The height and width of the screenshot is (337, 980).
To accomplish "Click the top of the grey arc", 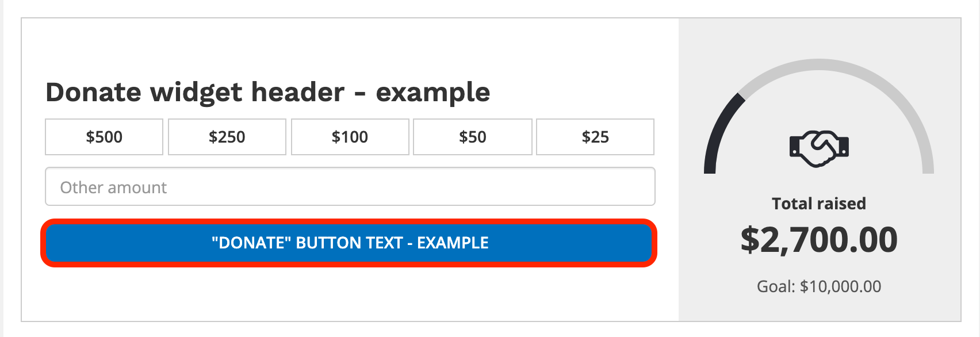I will pyautogui.click(x=819, y=64).
